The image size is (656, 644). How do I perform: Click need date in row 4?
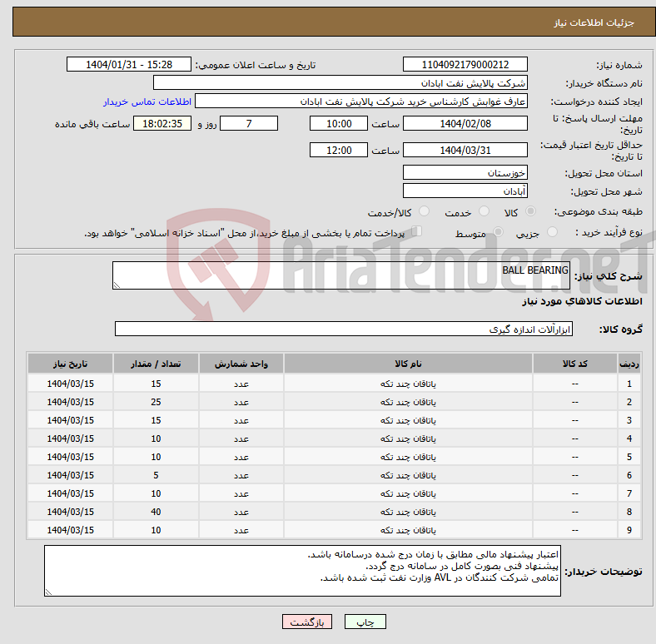70,438
